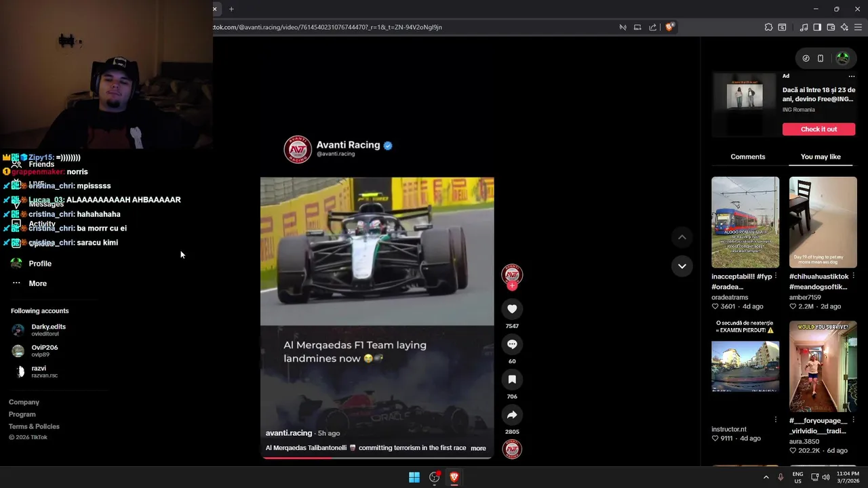Open the browser hamburger menu
Image resolution: width=868 pixels, height=488 pixels.
[x=858, y=27]
